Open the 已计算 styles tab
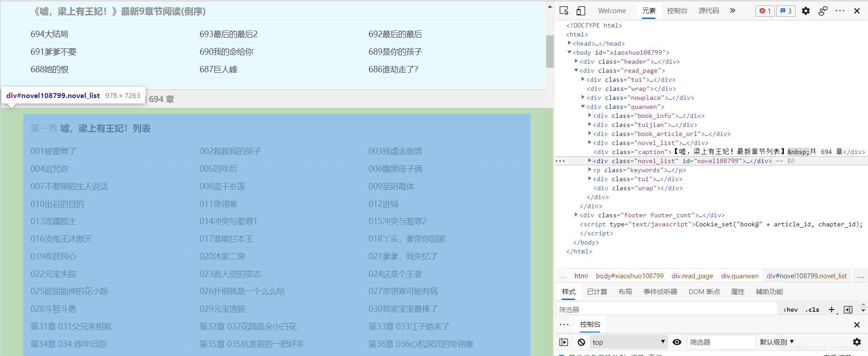The height and width of the screenshot is (356, 868). tap(597, 292)
